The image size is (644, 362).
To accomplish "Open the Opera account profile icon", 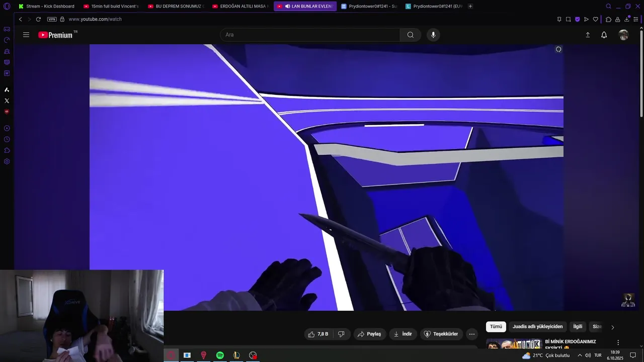I will coord(618,19).
